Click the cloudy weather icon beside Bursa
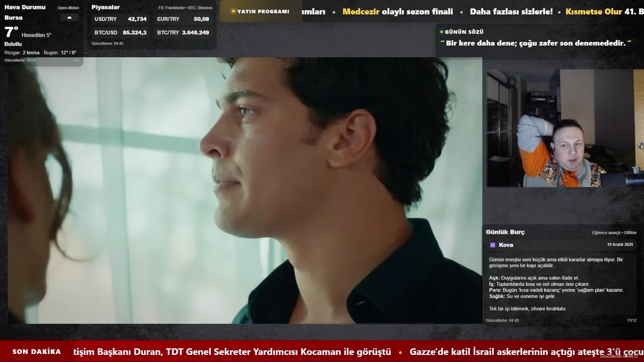Image resolution: width=644 pixels, height=362 pixels. (69, 18)
